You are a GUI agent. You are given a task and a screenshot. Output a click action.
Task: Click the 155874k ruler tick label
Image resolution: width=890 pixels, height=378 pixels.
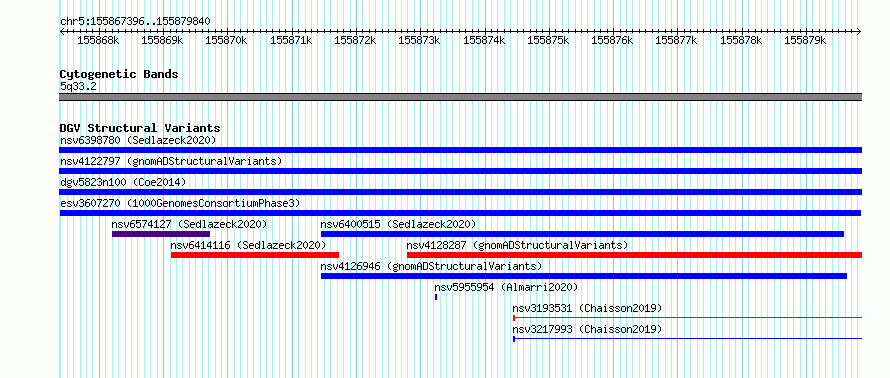click(x=484, y=40)
